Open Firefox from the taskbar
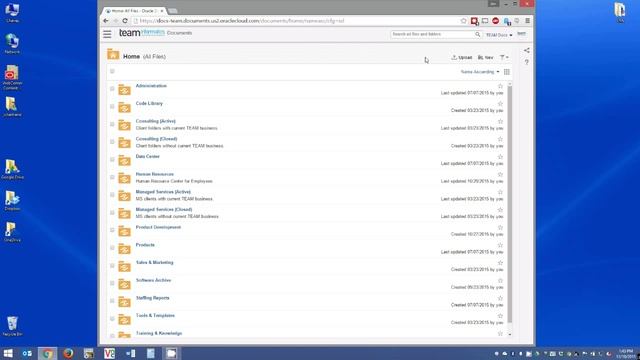The image size is (640, 360). [68, 353]
